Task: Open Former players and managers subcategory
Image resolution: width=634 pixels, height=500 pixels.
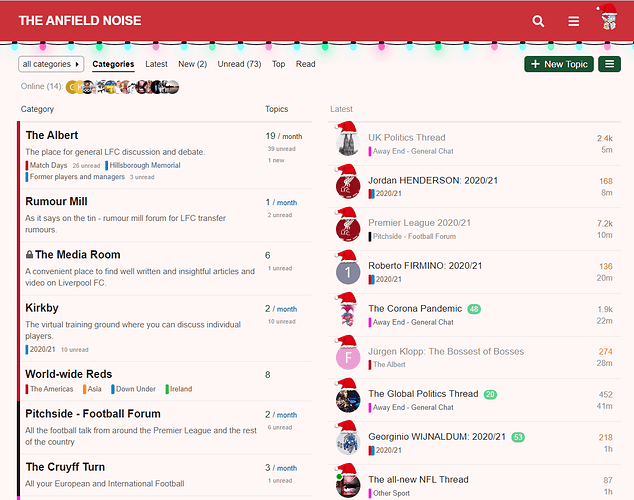Action: pyautogui.click(x=77, y=177)
